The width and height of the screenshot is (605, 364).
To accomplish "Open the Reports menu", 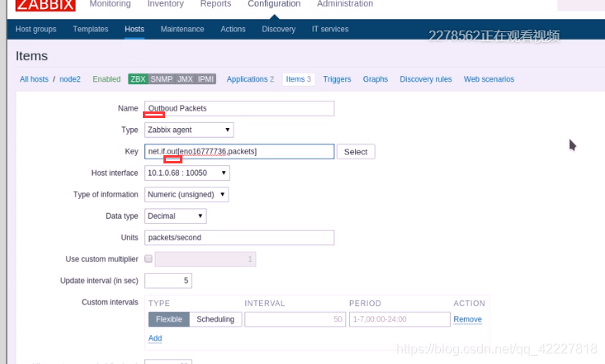I will click(x=215, y=4).
